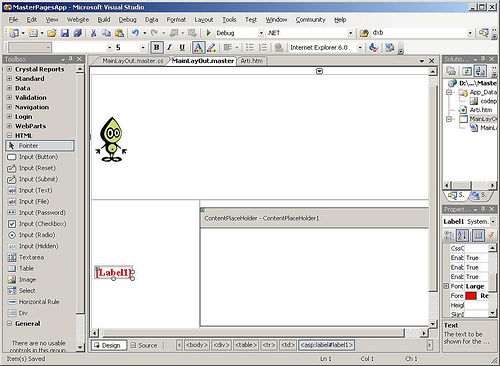Switch to Source view button
This screenshot has height=366, width=500.
click(x=144, y=345)
